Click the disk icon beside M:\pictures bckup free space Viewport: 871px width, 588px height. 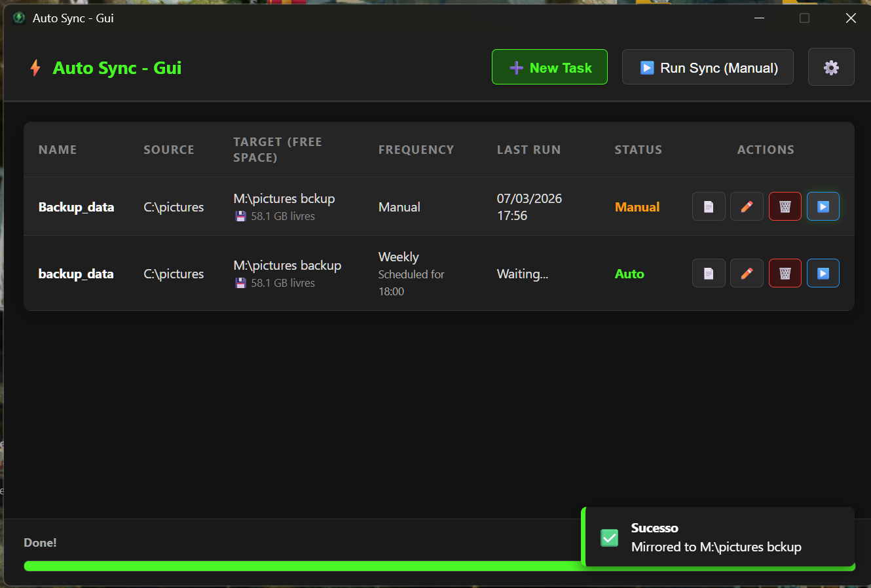coord(240,216)
